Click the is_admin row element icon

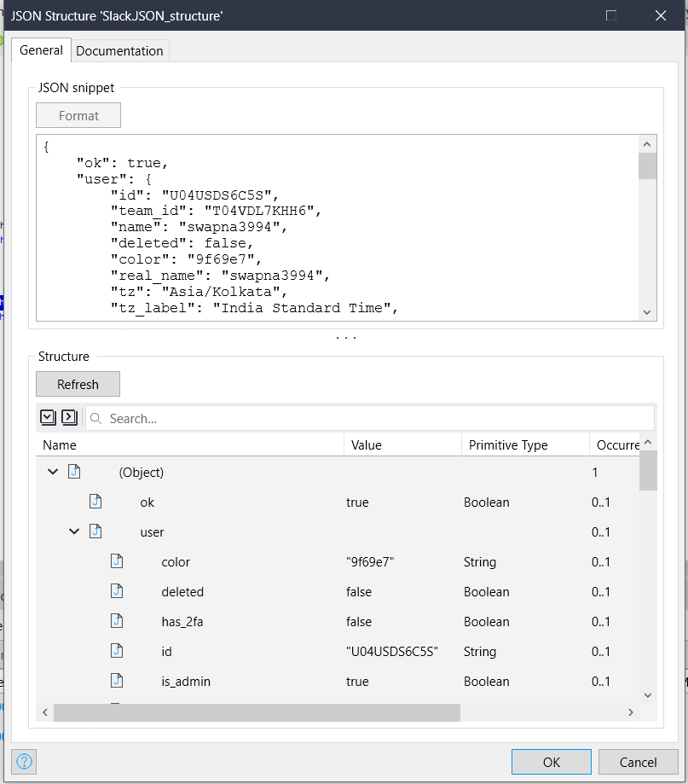pyautogui.click(x=117, y=681)
